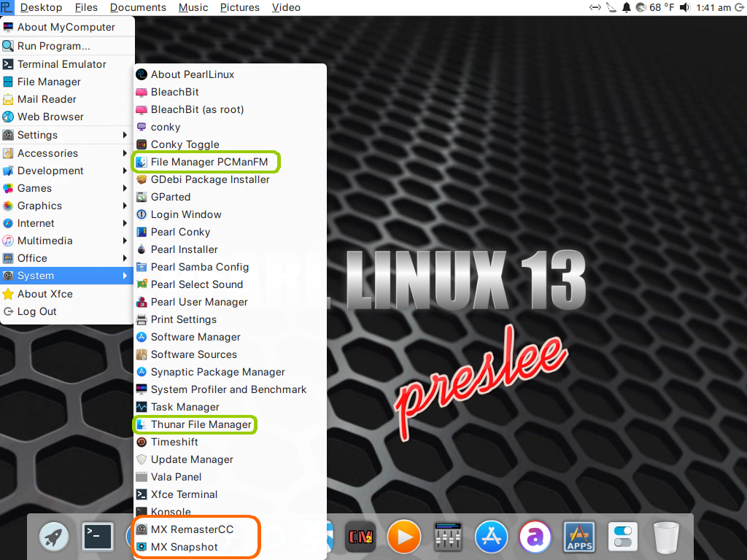Open the terminal icon in the dock
Screen dimensions: 747x560
coord(97,537)
